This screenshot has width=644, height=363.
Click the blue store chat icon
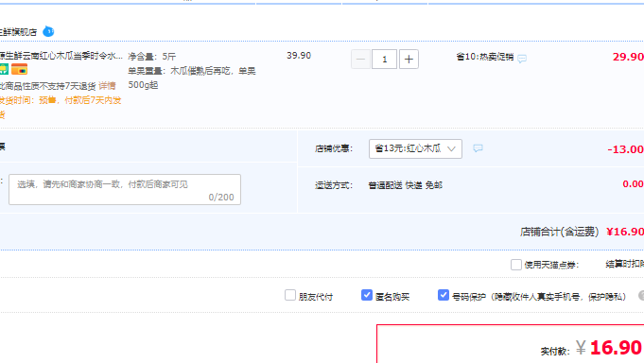48,31
